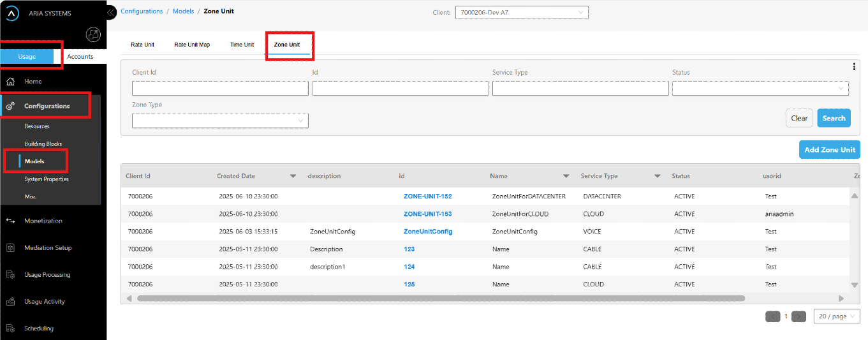Image resolution: width=868 pixels, height=340 pixels.
Task: Open the Time Unit tab
Action: [242, 45]
